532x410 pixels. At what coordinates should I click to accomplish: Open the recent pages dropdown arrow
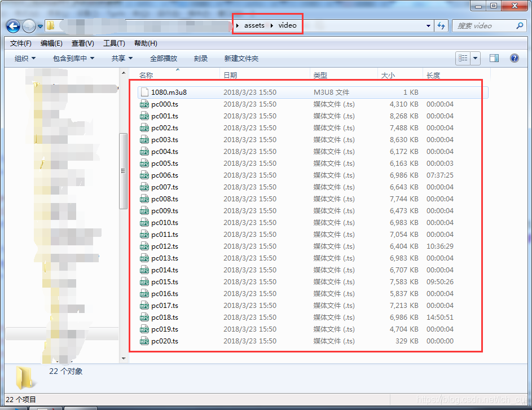click(40, 26)
